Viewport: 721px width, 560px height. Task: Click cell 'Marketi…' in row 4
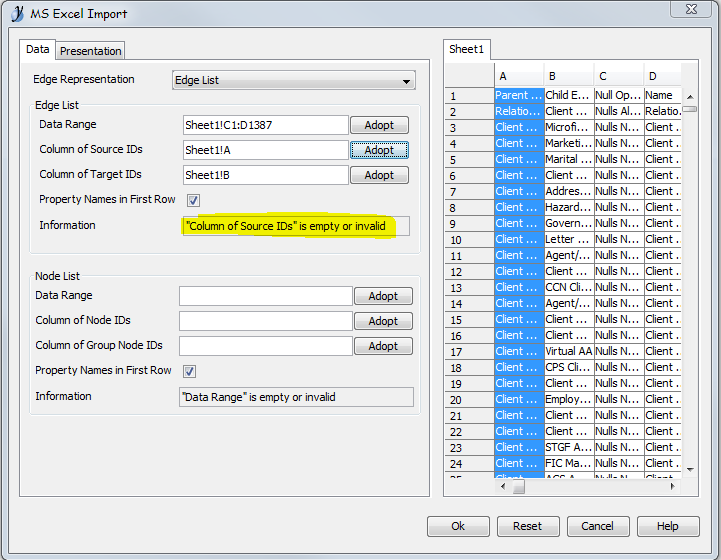pyautogui.click(x=569, y=143)
